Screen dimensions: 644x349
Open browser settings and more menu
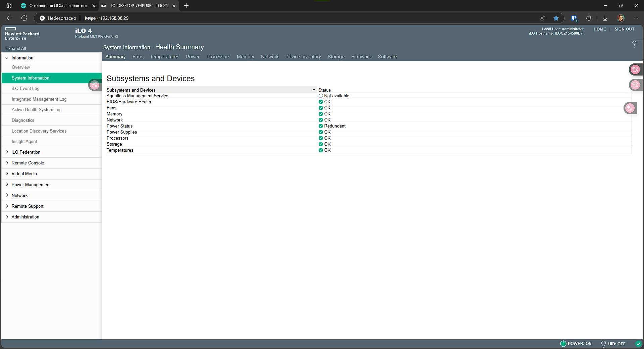[636, 18]
